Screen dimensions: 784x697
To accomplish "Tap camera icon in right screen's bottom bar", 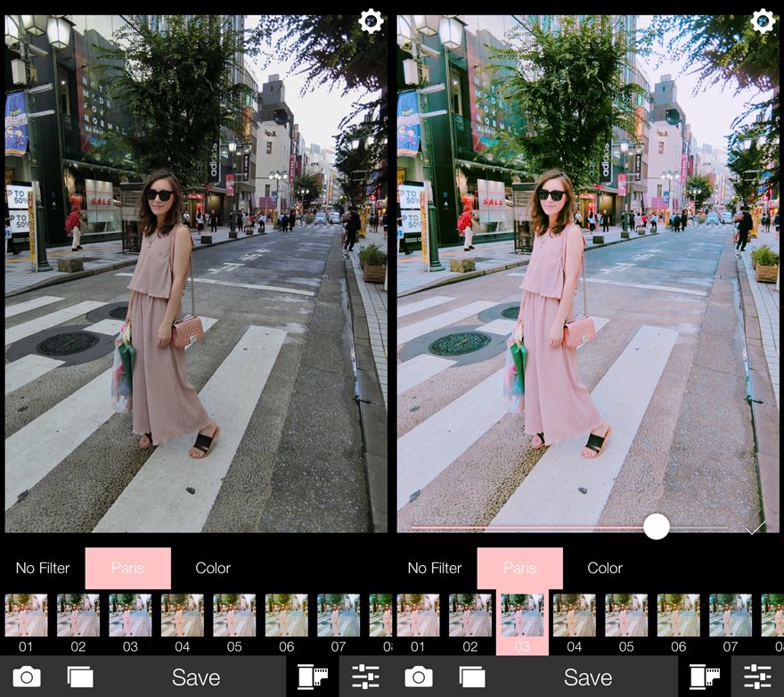I will coord(419,677).
